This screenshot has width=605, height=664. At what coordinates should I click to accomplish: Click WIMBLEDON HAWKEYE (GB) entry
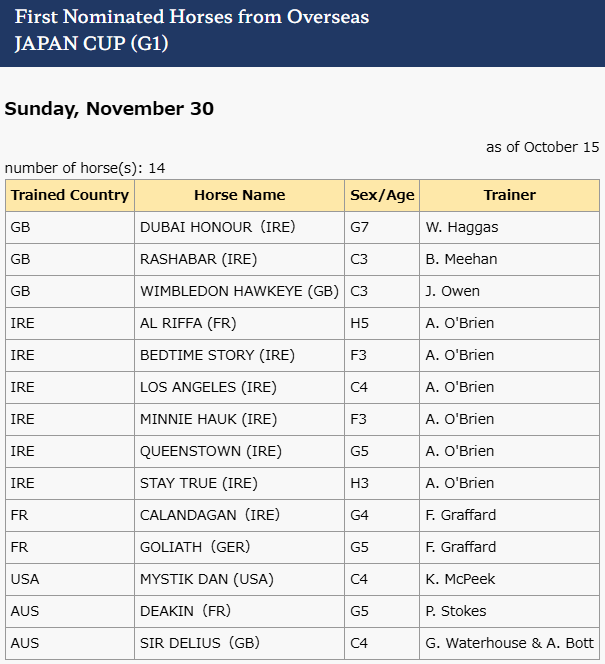click(239, 291)
